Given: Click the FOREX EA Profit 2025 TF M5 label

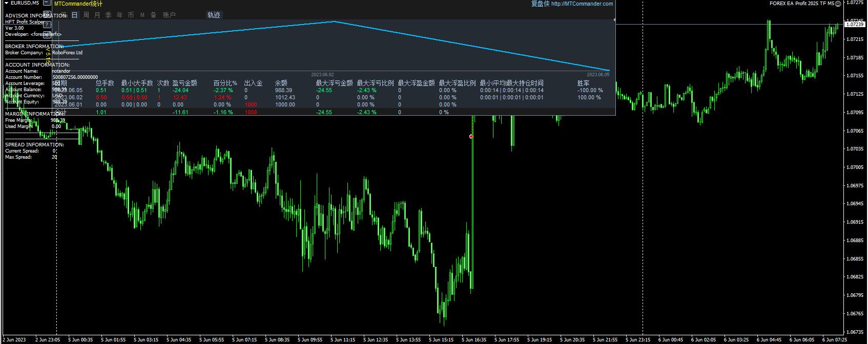Looking at the screenshot, I should point(801,4).
